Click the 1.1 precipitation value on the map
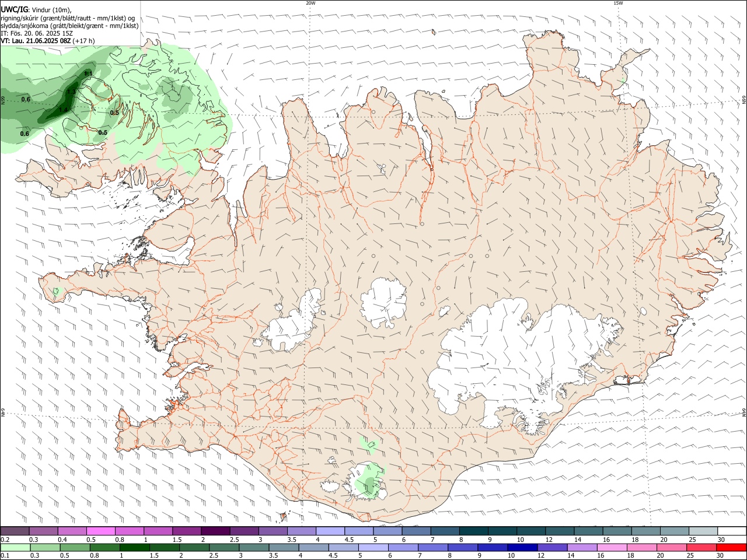747x560 pixels. 88,73
